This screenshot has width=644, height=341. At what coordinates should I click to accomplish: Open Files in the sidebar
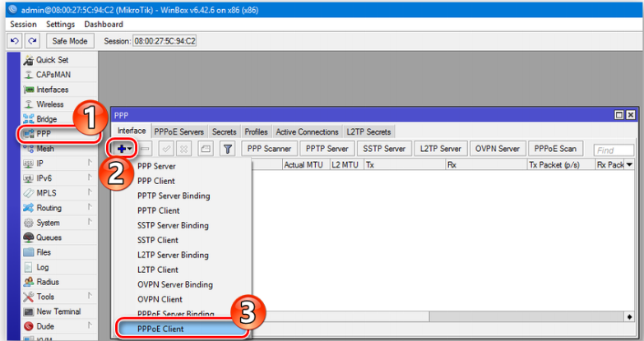pos(59,252)
